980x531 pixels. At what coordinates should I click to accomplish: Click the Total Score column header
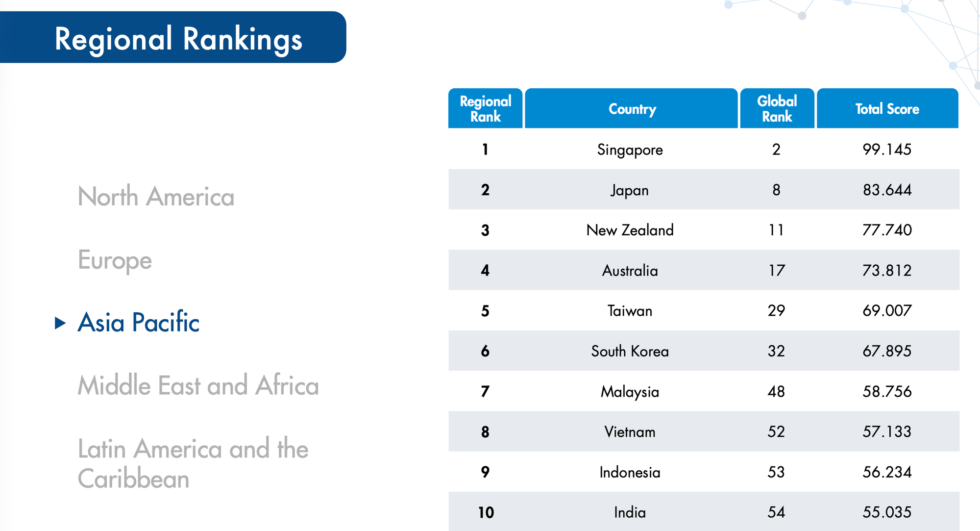(887, 108)
